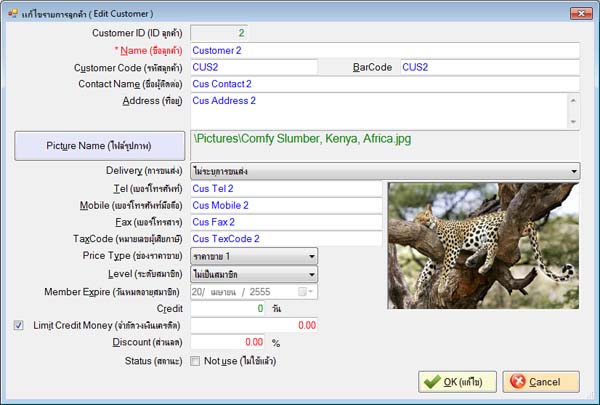Toggle the Not use status checkbox
Viewport: 600px width, 405px height.
[x=195, y=361]
